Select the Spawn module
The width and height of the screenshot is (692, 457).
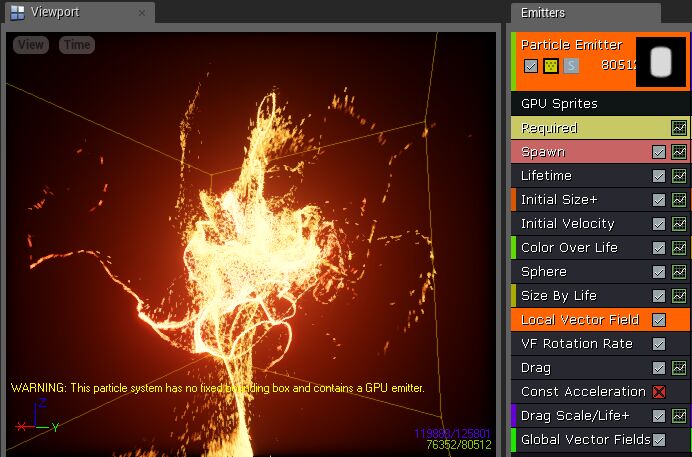[x=600, y=152]
